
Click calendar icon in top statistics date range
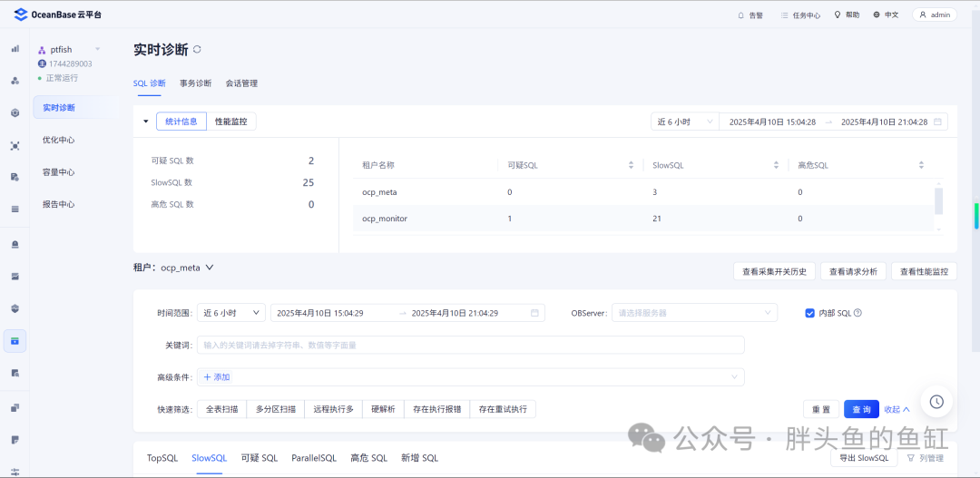point(937,122)
